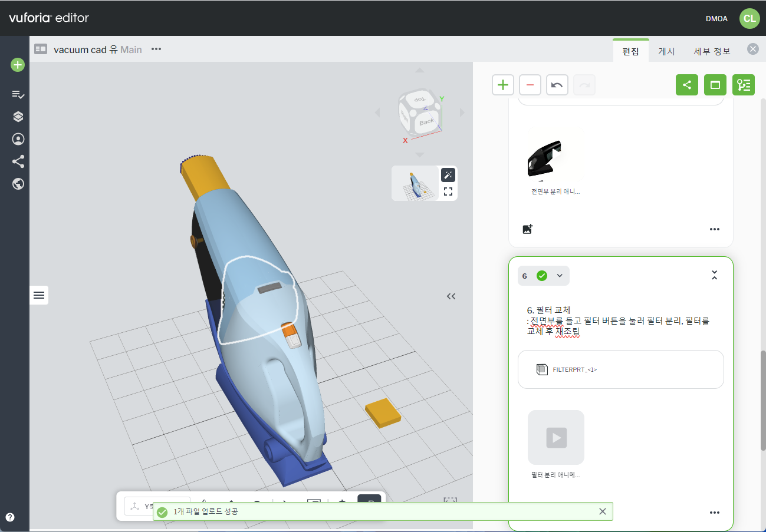Open the DMOA user avatar CL
Screen dimensions: 766x532
pos(749,18)
